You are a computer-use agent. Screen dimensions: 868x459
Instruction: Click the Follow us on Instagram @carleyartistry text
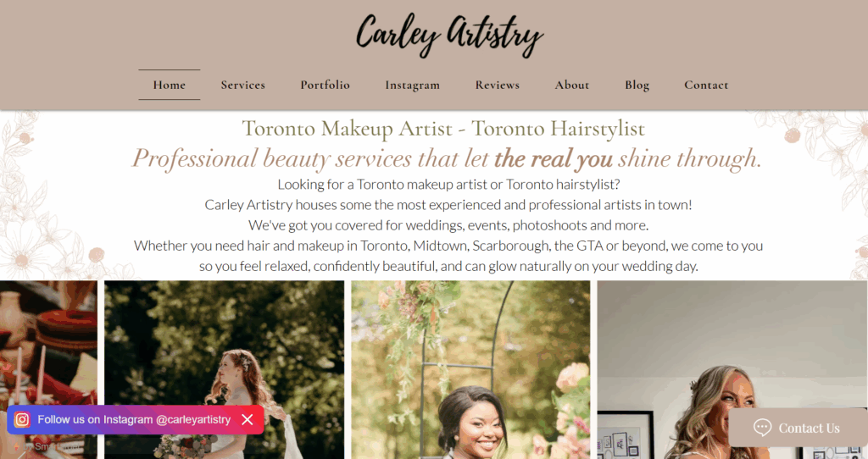(134, 420)
